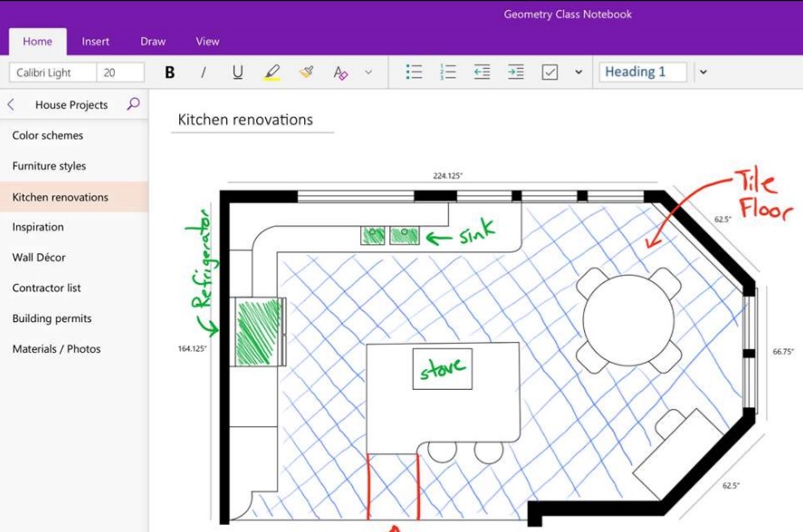Click the Geometry Class Notebook title

click(x=568, y=14)
